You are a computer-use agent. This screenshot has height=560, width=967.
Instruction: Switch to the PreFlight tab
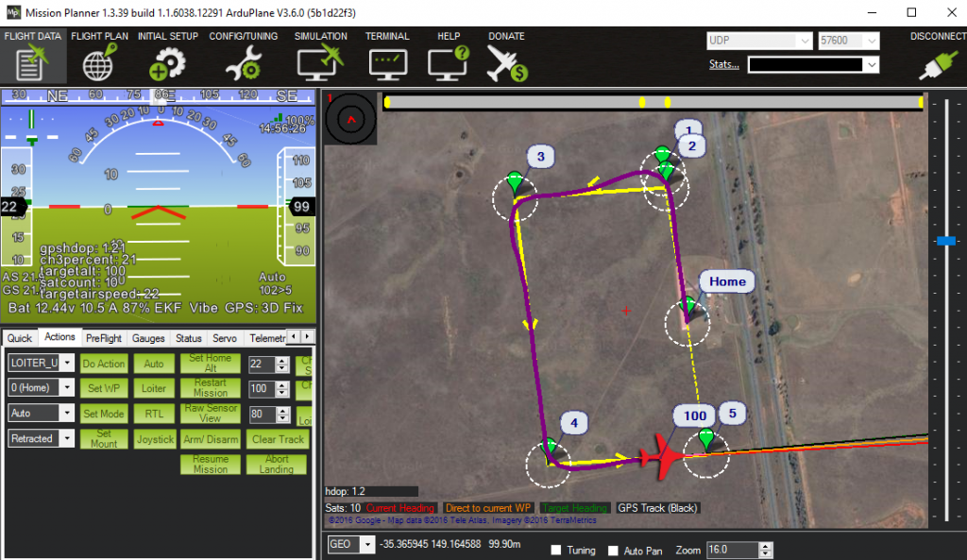point(104,338)
